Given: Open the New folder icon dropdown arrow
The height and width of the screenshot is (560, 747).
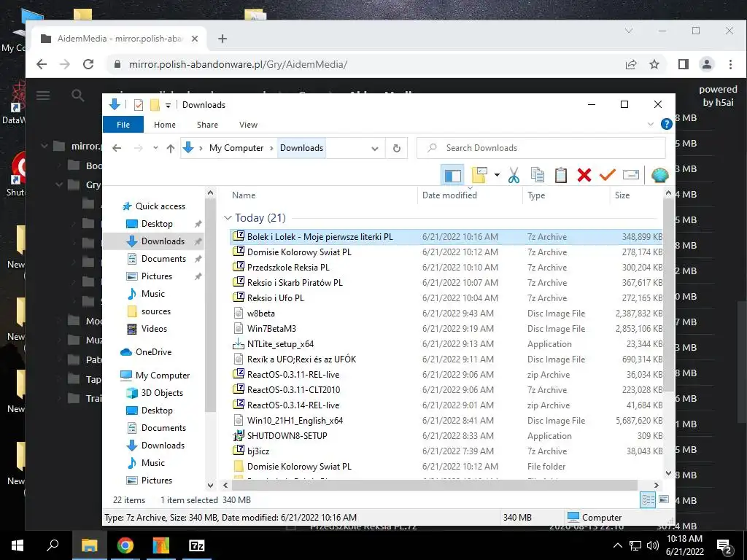Looking at the screenshot, I should click(x=497, y=175).
